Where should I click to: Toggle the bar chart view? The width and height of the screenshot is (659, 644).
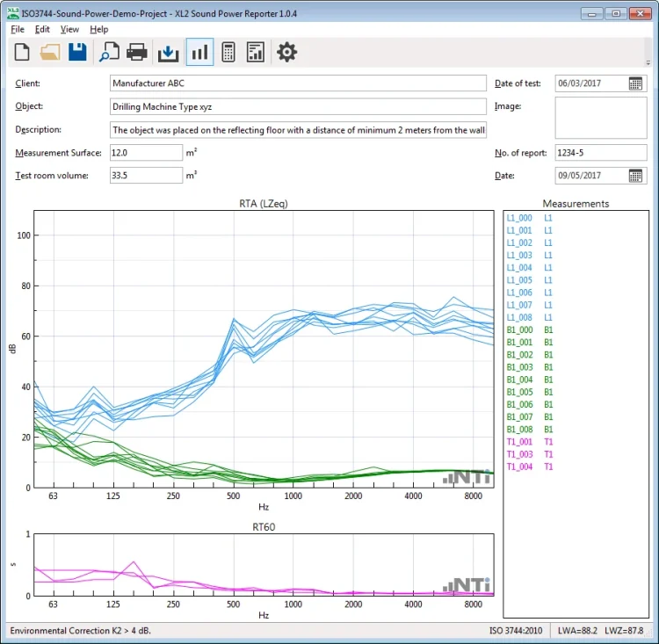(x=199, y=53)
